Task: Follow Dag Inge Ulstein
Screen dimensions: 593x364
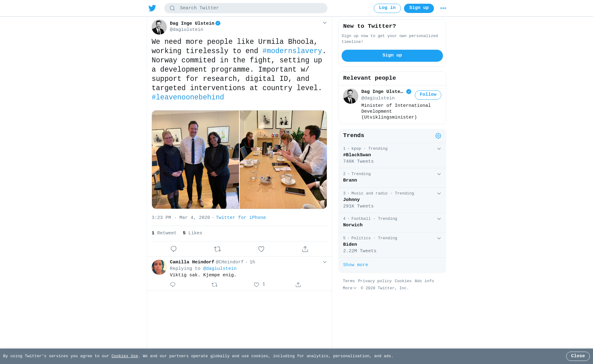Action: click(x=428, y=95)
